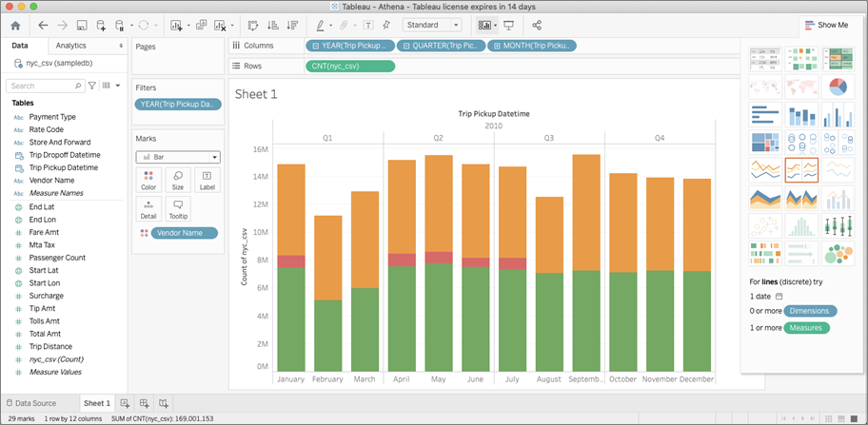This screenshot has height=425, width=868.
Task: Click the Save workbook icon
Action: pyautogui.click(x=83, y=25)
